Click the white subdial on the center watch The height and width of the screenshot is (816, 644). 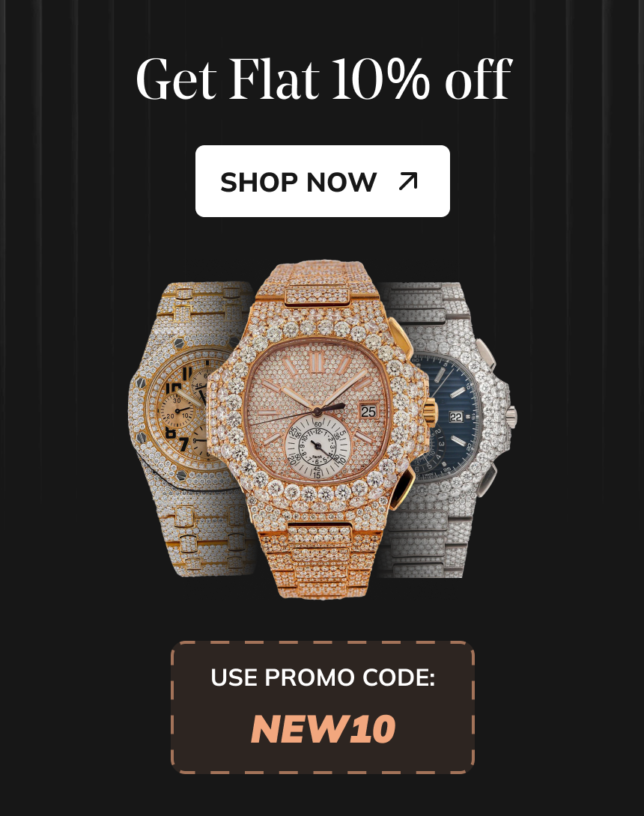pos(317,446)
